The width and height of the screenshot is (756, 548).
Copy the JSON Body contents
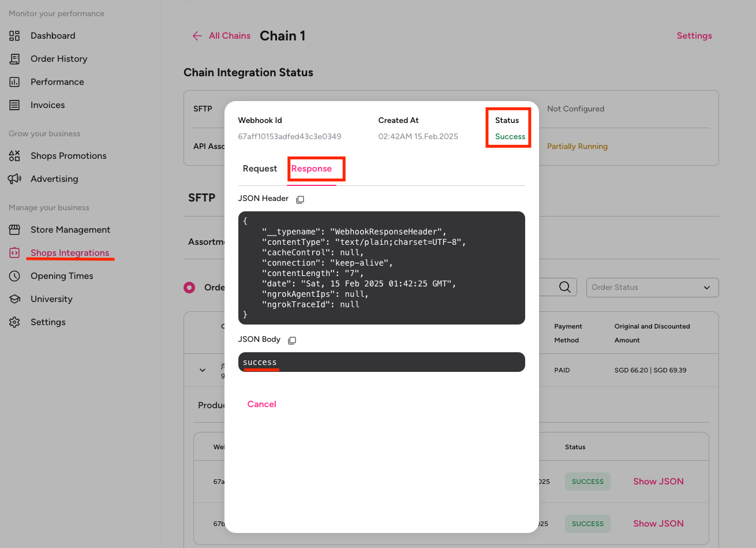292,340
